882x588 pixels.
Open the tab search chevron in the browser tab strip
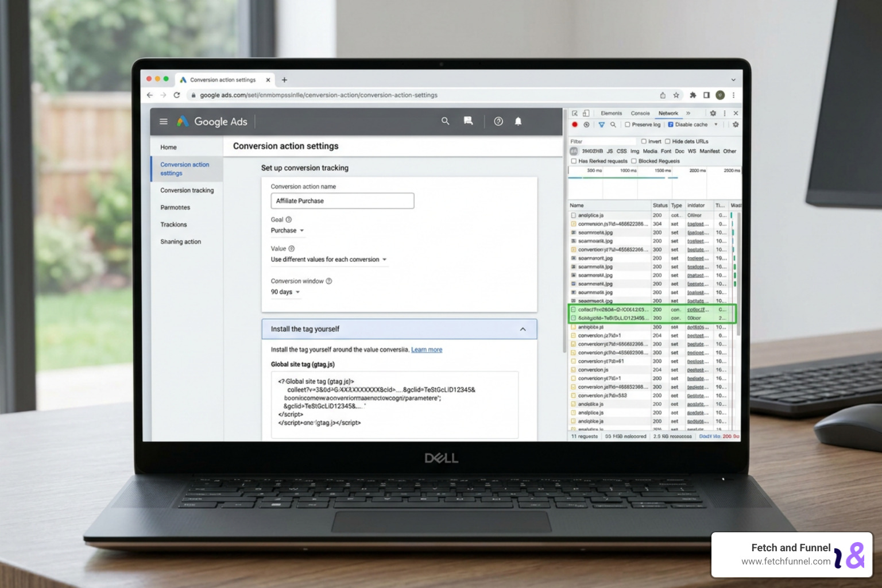click(x=733, y=80)
